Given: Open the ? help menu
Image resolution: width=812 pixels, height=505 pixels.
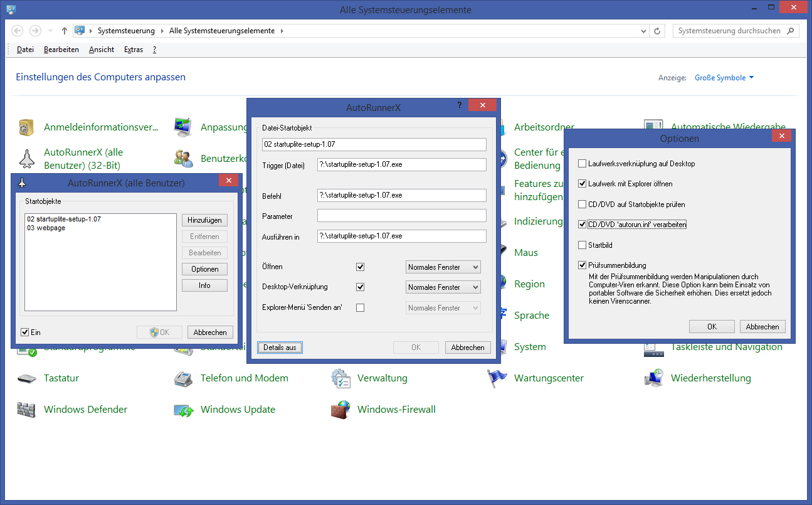Looking at the screenshot, I should (154, 50).
